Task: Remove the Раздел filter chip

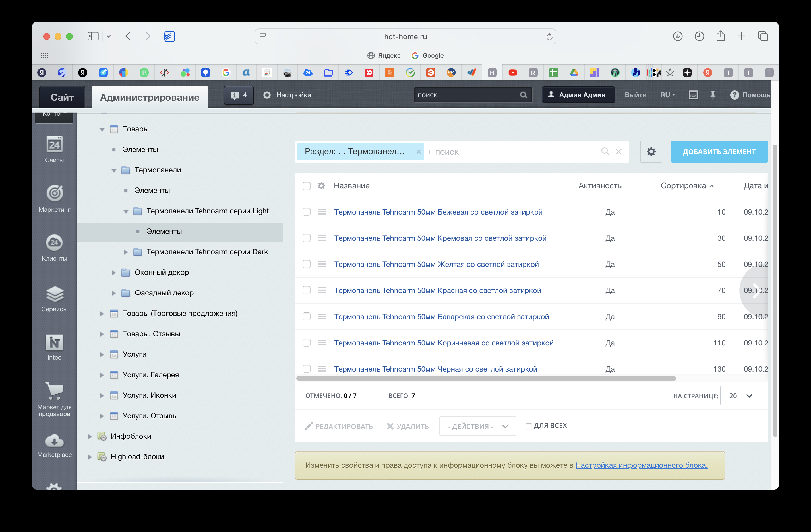Action: (x=419, y=152)
